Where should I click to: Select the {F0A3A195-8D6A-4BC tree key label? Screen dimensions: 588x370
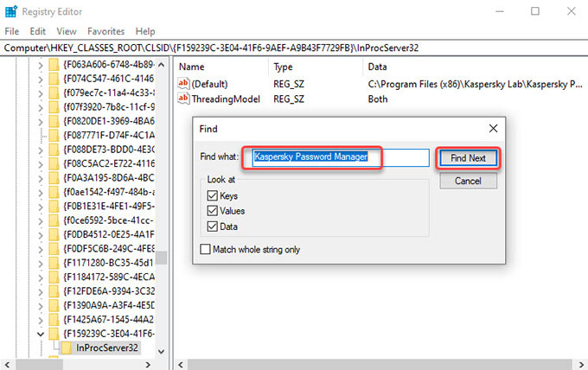(109, 178)
